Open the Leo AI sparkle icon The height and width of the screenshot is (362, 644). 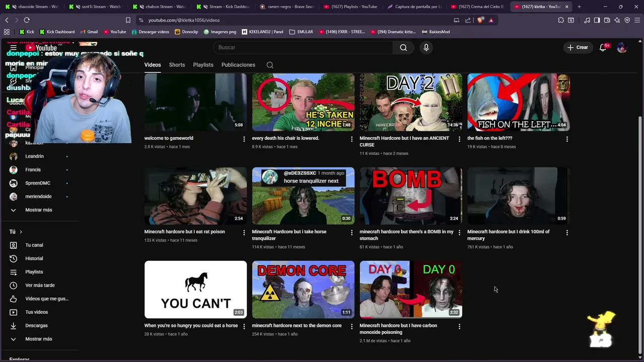(x=617, y=20)
